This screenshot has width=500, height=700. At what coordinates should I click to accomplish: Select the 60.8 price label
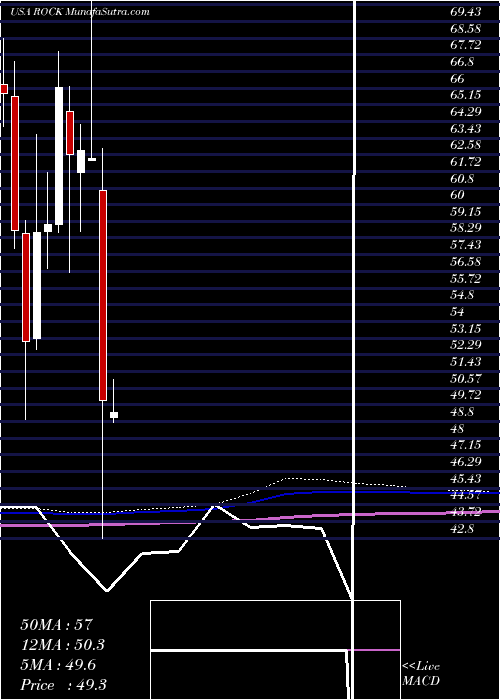point(462,179)
